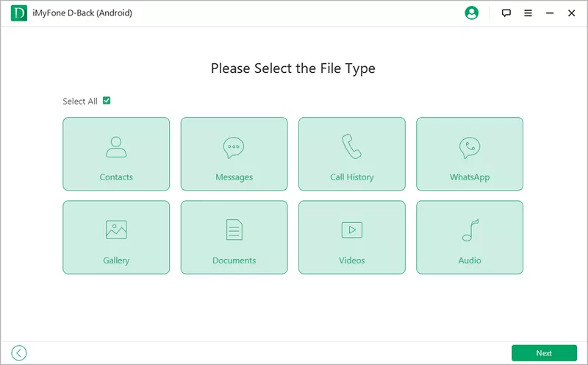
Task: Choose the Call History phone icon
Action: click(351, 147)
